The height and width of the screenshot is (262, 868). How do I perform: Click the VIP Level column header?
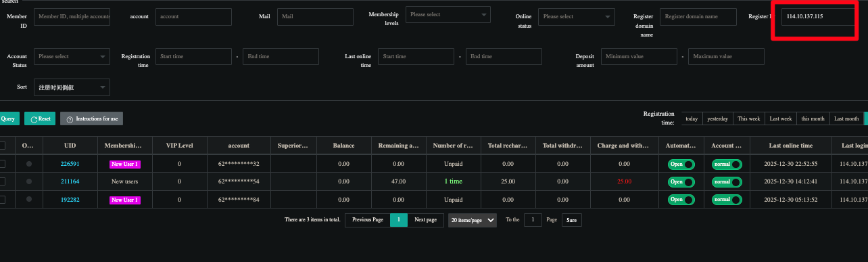pyautogui.click(x=179, y=146)
